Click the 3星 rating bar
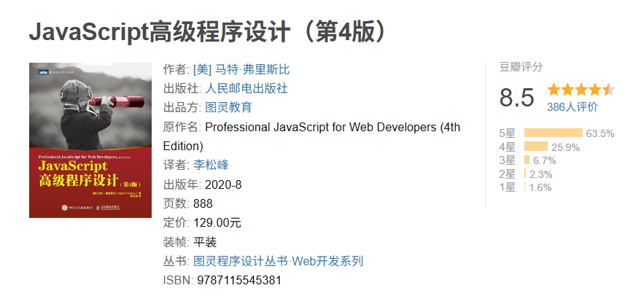The width and height of the screenshot is (644, 304). (527, 160)
